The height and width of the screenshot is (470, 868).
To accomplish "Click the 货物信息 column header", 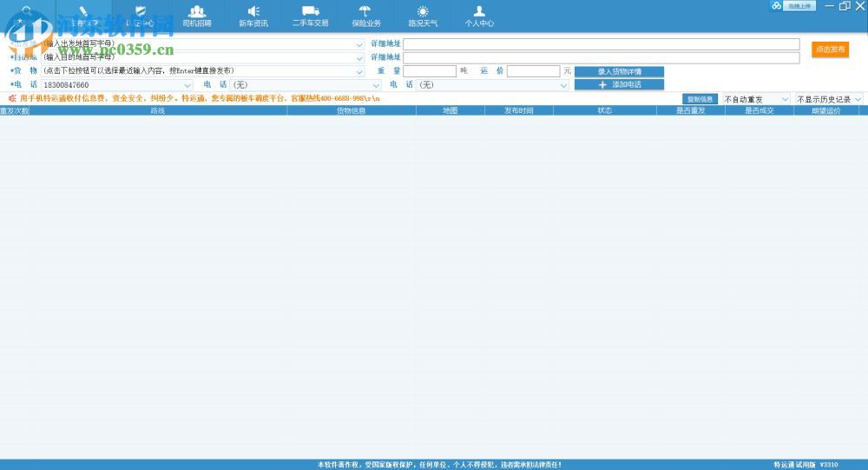I will [x=352, y=111].
